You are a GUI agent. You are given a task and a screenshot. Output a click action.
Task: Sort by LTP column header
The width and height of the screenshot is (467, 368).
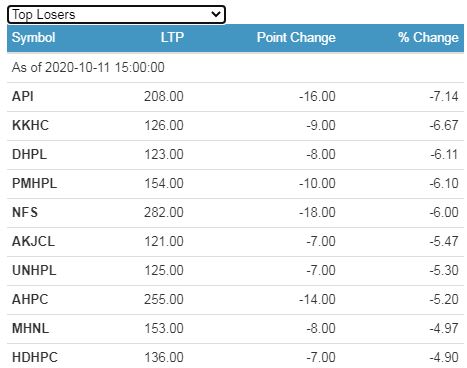[172, 37]
